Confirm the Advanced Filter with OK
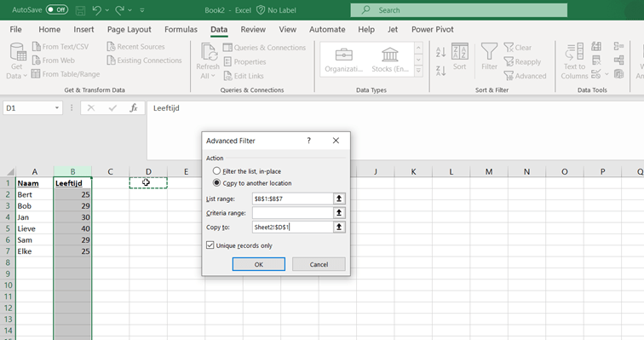Image resolution: width=644 pixels, height=340 pixels. point(259,264)
